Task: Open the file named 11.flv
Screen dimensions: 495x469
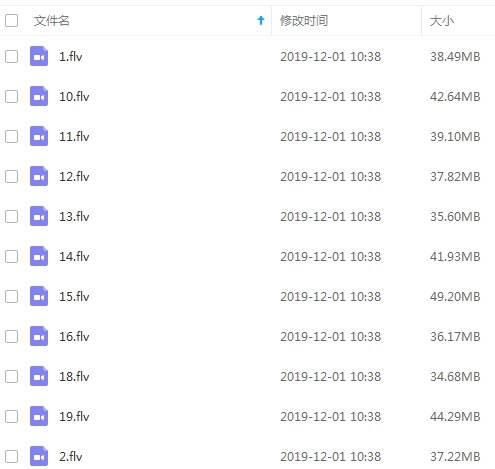Action: tap(74, 137)
